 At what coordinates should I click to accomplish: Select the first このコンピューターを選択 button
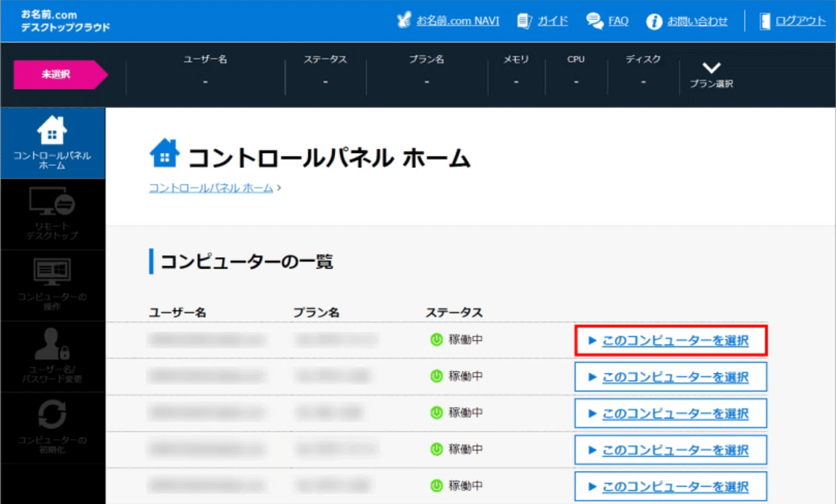pyautogui.click(x=670, y=340)
